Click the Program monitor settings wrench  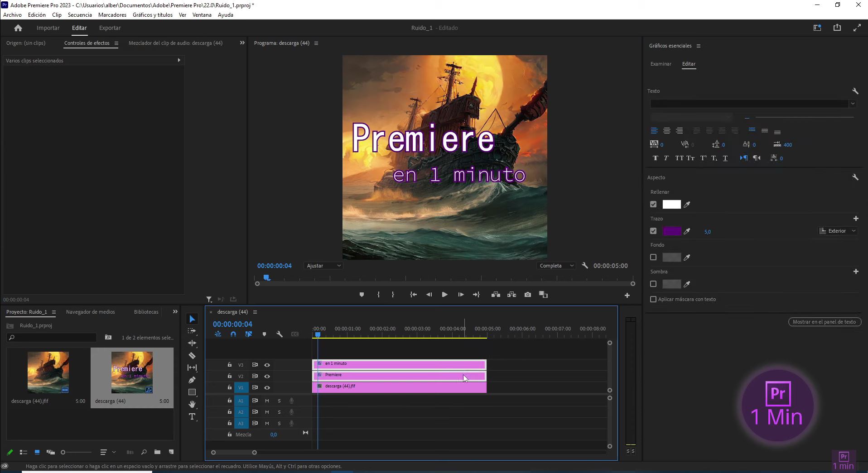(x=585, y=266)
